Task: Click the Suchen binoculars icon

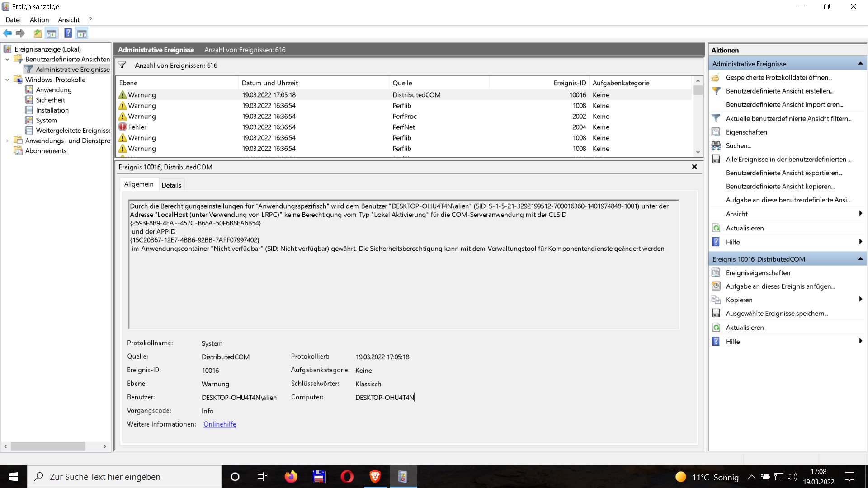Action: click(716, 145)
